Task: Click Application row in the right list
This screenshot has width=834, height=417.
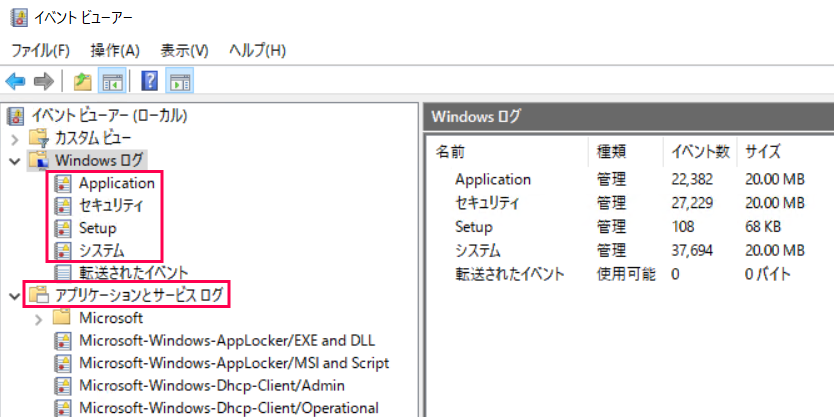Action: [x=493, y=179]
